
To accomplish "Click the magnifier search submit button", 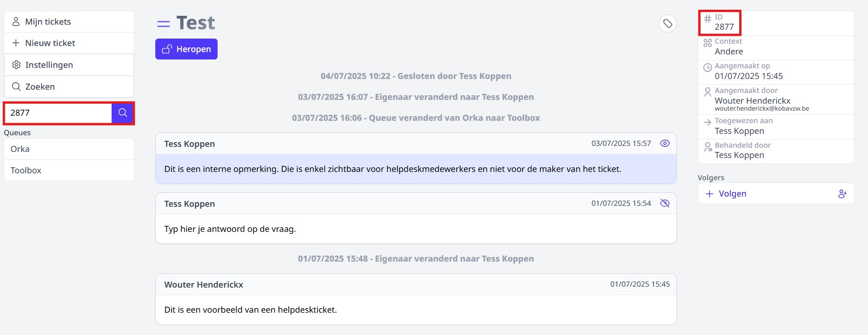I will 123,113.
